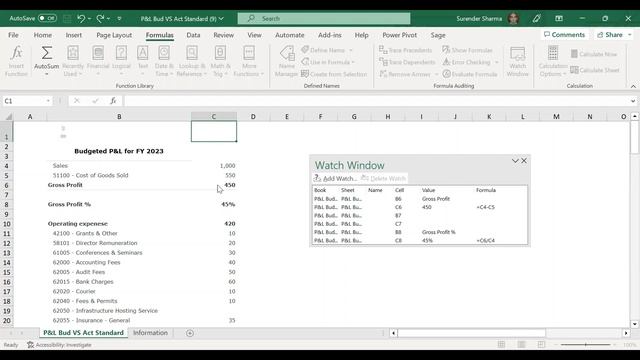Open Logical functions library
Image resolution: width=640 pixels, height=360 pixels.
click(x=121, y=61)
